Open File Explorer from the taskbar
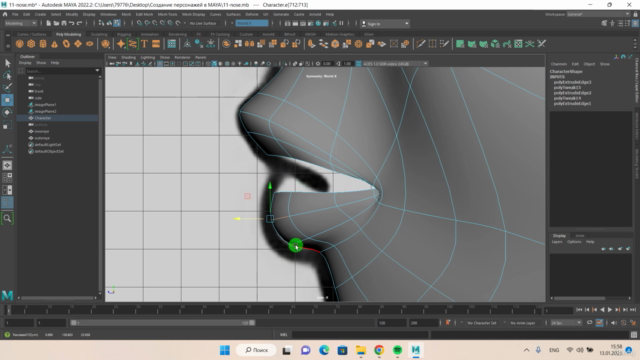This screenshot has height=360, width=640. coord(361,350)
